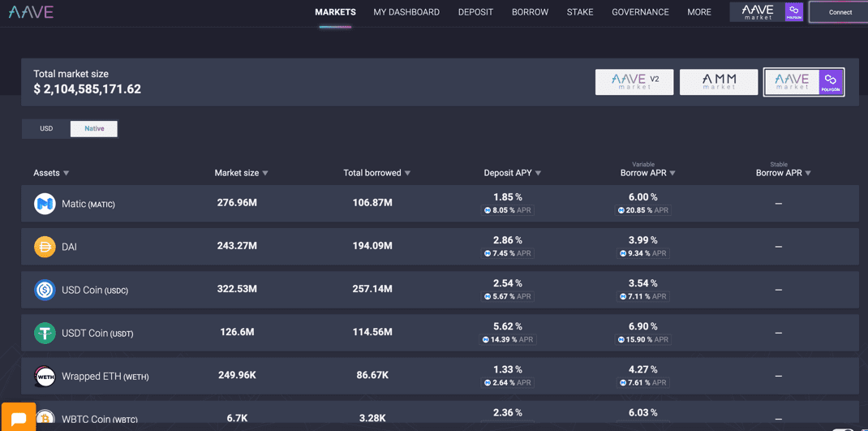
Task: Select the Native currency toggle
Action: [93, 128]
